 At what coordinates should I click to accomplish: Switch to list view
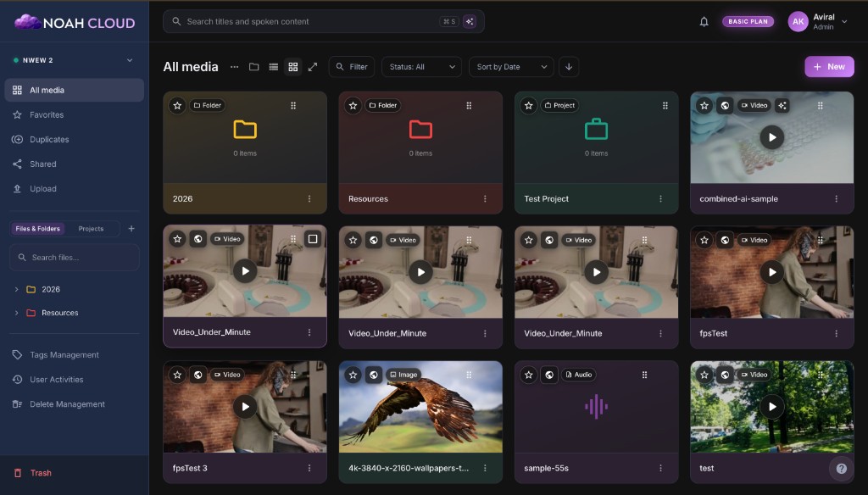click(274, 67)
